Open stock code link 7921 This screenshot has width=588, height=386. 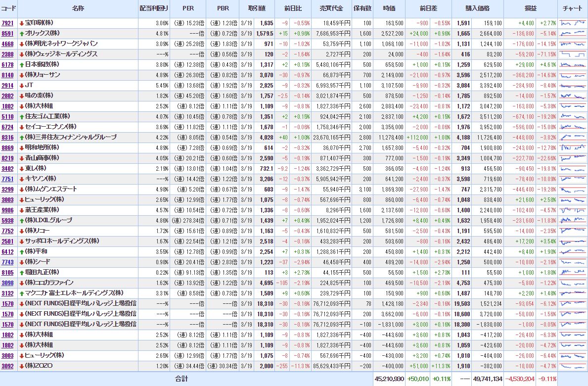click(8, 23)
